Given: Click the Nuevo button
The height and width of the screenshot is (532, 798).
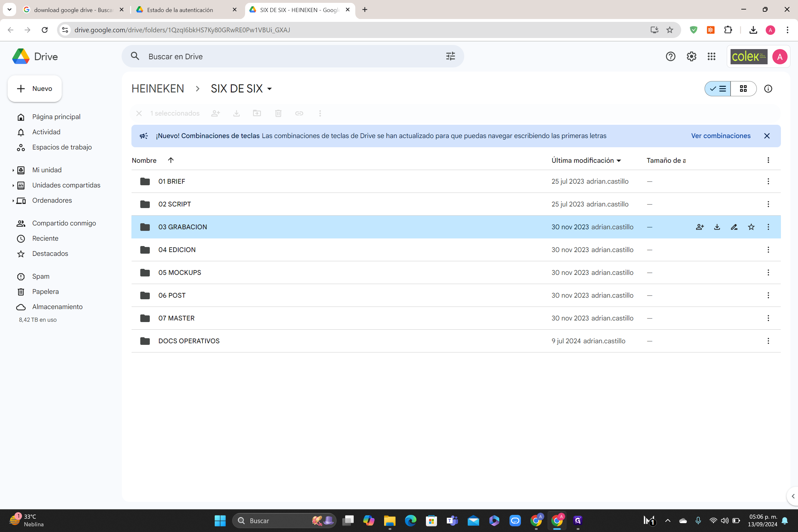Looking at the screenshot, I should (35, 89).
